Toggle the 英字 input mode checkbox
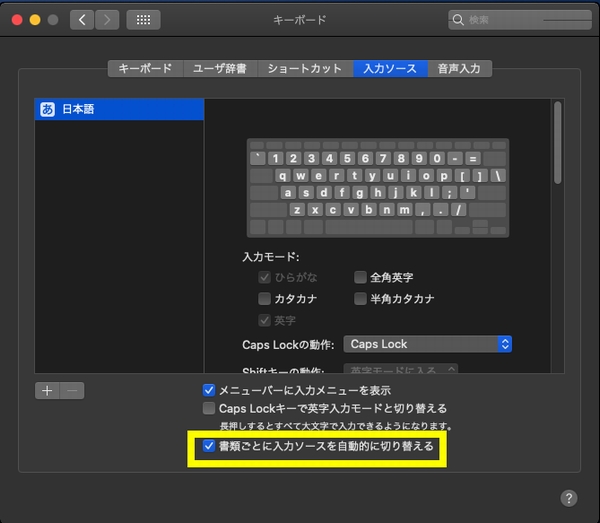Viewport: 600px width, 523px height. tap(264, 320)
